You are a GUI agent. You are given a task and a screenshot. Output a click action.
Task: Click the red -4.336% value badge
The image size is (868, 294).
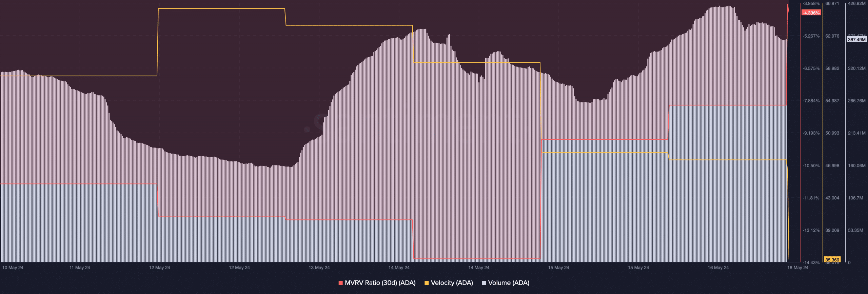pyautogui.click(x=811, y=13)
